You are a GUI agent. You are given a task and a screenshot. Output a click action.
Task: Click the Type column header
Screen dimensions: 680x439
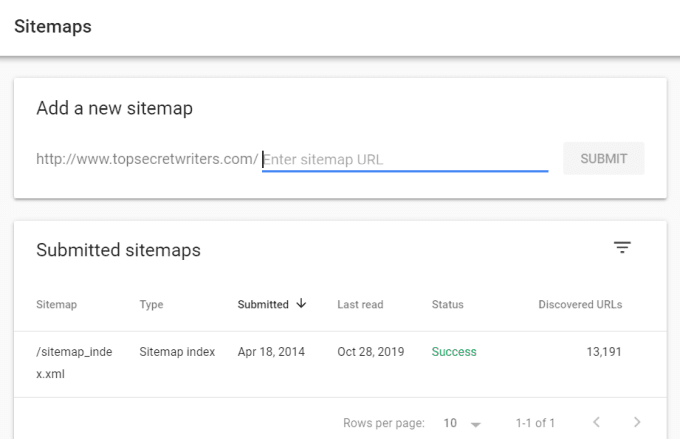(x=151, y=305)
